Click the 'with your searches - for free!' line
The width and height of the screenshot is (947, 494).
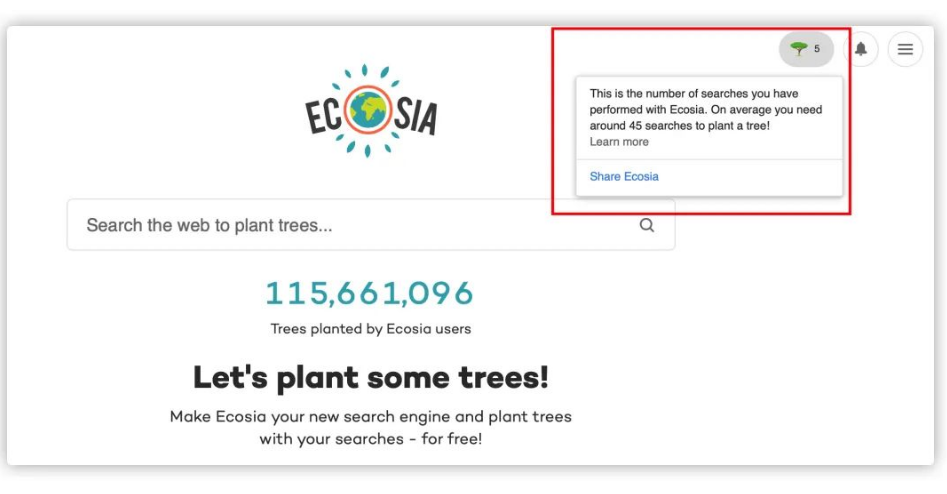click(x=371, y=439)
